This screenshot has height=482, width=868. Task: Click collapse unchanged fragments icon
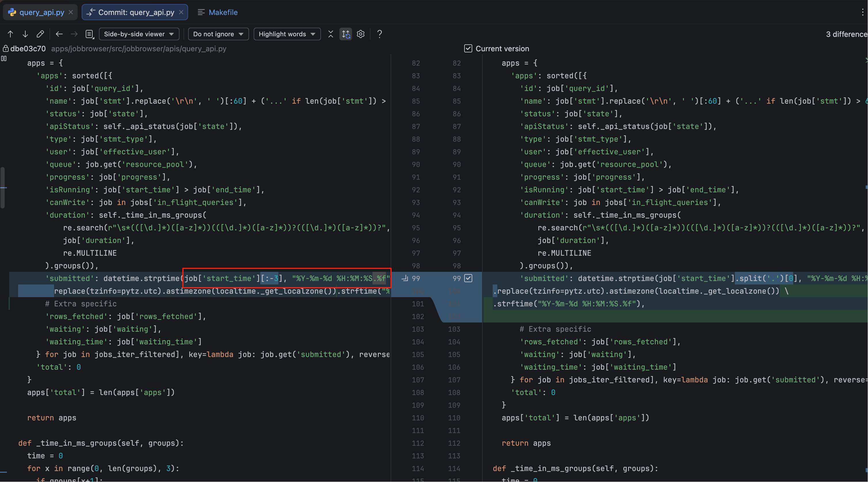tap(330, 34)
